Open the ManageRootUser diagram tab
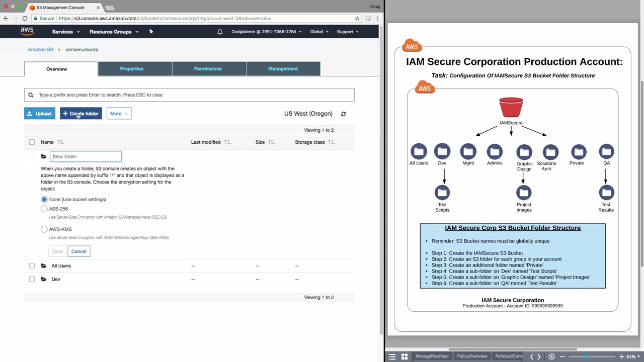 pyautogui.click(x=432, y=356)
